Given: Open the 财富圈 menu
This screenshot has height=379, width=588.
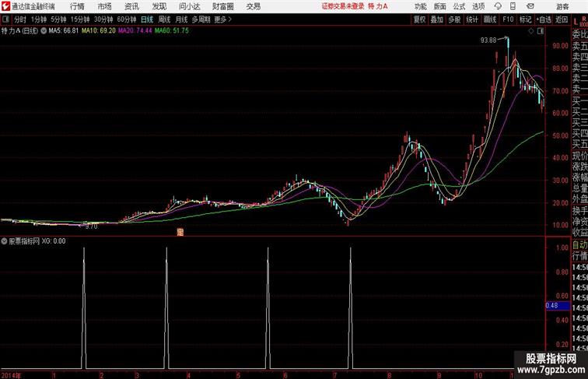Looking at the screenshot, I should pyautogui.click(x=222, y=6).
